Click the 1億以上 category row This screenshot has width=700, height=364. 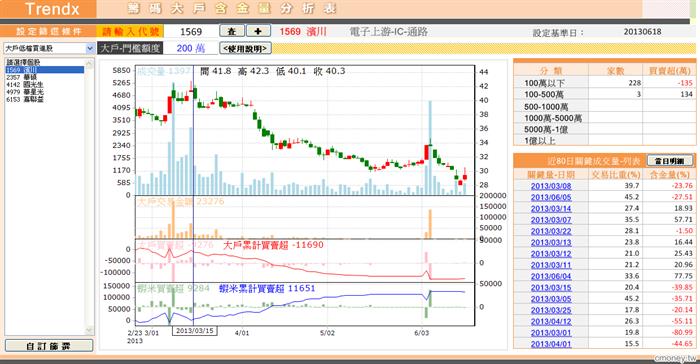604,141
